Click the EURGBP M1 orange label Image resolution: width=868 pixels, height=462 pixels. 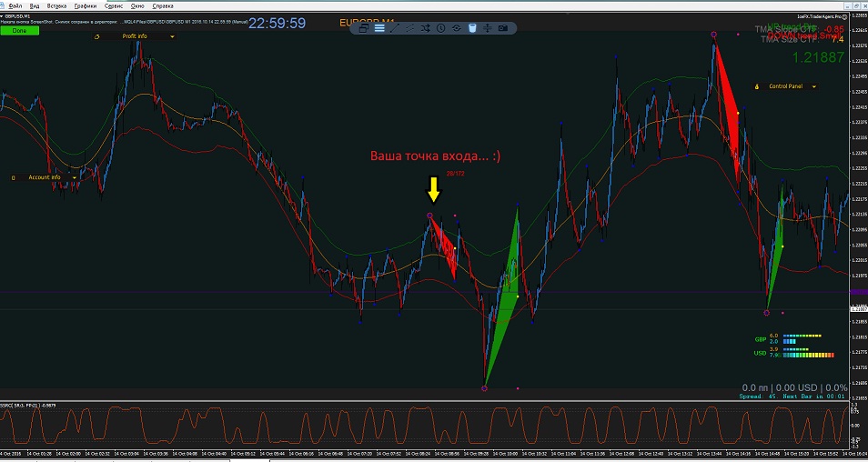pyautogui.click(x=367, y=23)
